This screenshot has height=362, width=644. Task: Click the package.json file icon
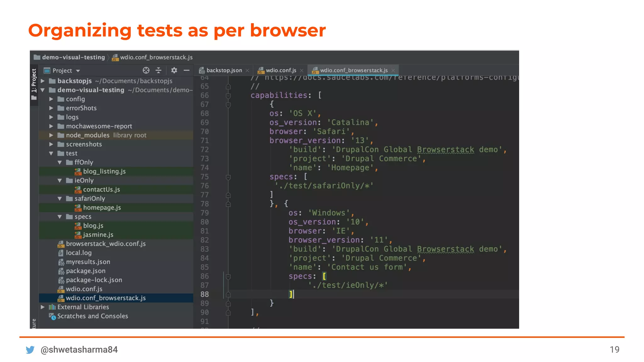tap(61, 271)
